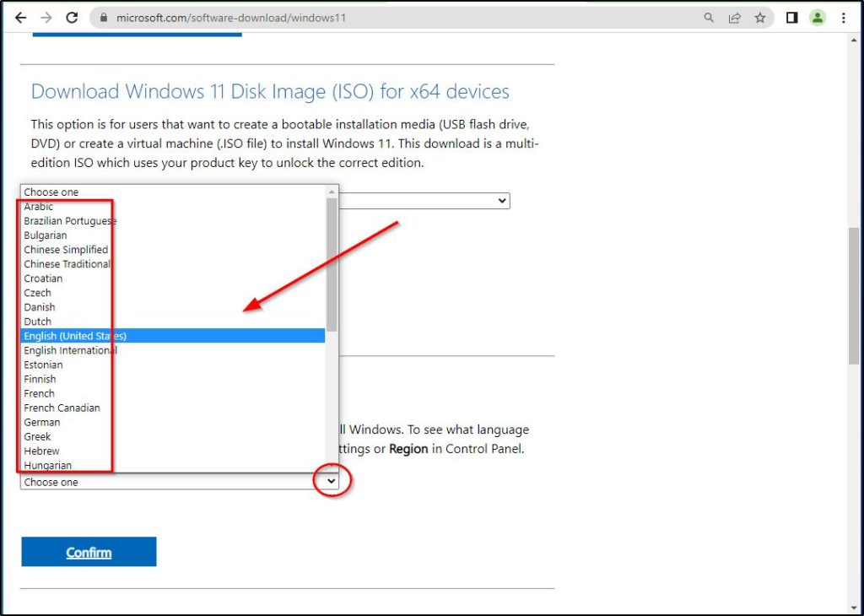Viewport: 864px width, 616px height.
Task: Open the three-dot Chrome menu
Action: [844, 18]
